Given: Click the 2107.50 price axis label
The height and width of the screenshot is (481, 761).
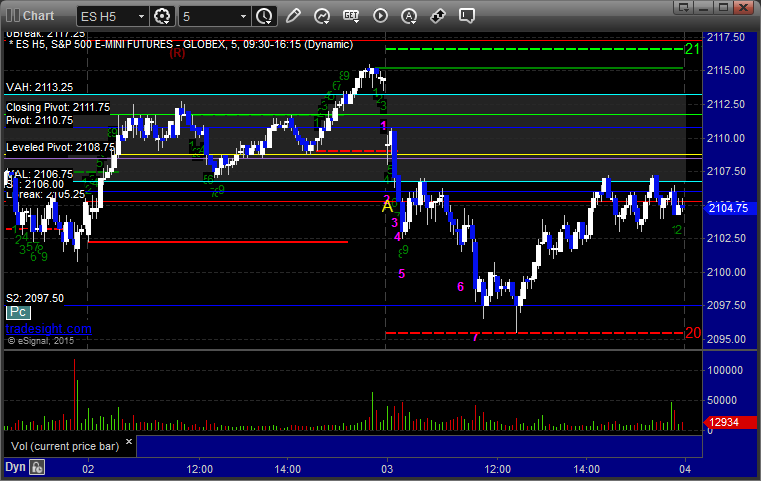Looking at the screenshot, I should click(x=726, y=171).
